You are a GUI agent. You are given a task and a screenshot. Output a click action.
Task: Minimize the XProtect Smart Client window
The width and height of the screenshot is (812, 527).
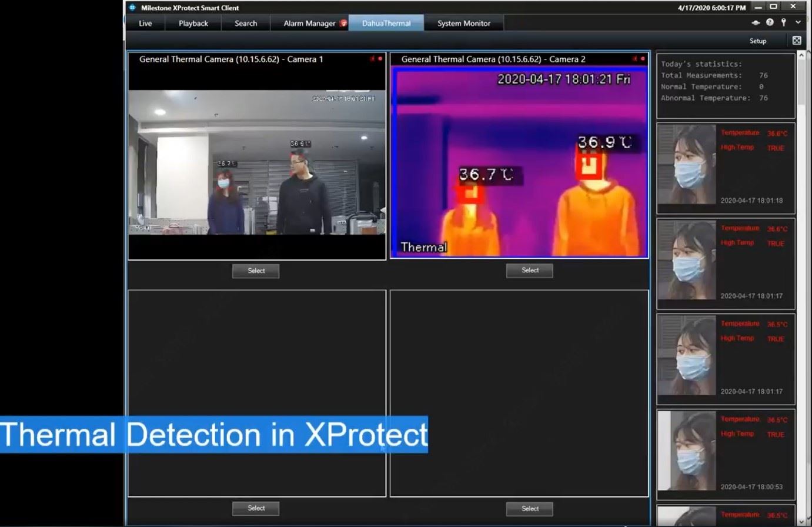tap(758, 7)
